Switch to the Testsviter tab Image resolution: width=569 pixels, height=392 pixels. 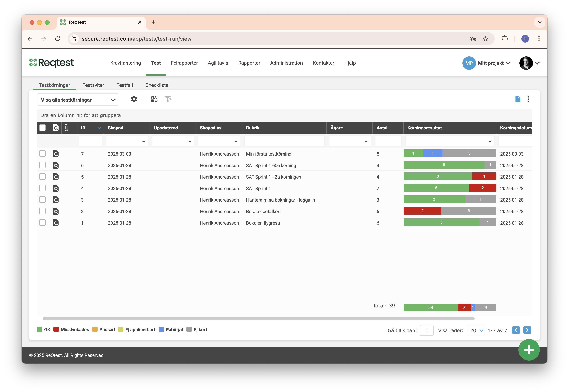point(93,85)
